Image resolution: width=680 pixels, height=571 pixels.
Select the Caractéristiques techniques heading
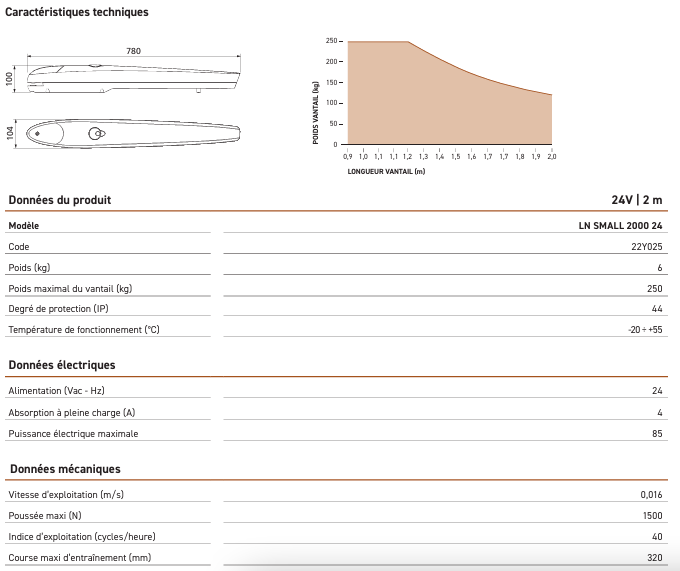[x=77, y=12]
